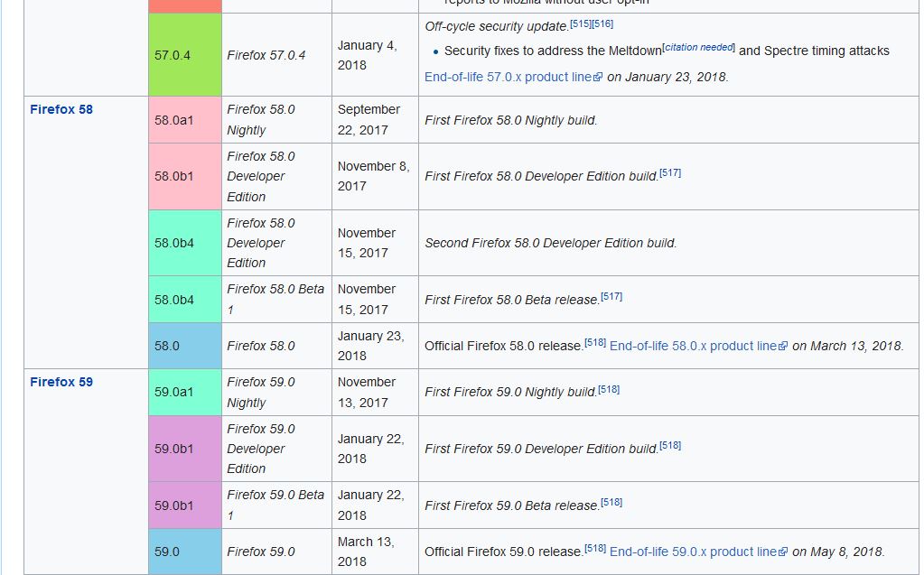This screenshot has height=575, width=924.
Task: Click the Meltdown and Spectre security fixes bullet
Action: click(667, 51)
